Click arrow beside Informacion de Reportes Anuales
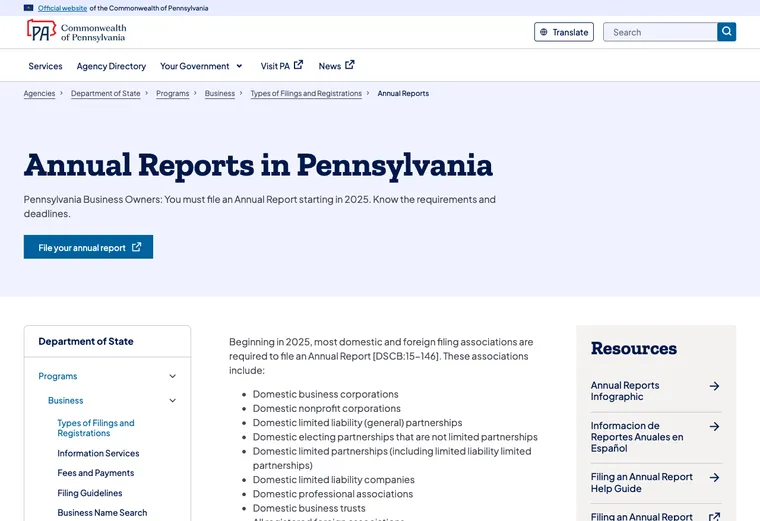 (714, 426)
